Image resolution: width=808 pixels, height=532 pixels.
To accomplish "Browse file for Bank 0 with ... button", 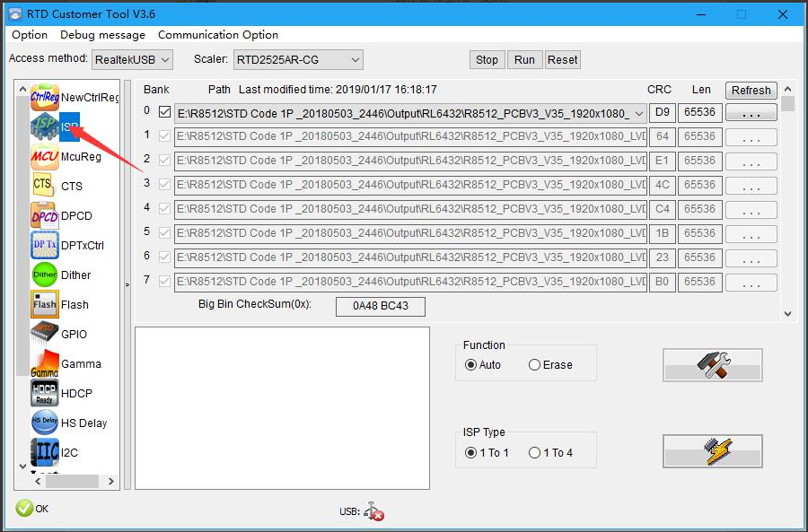I will point(751,113).
